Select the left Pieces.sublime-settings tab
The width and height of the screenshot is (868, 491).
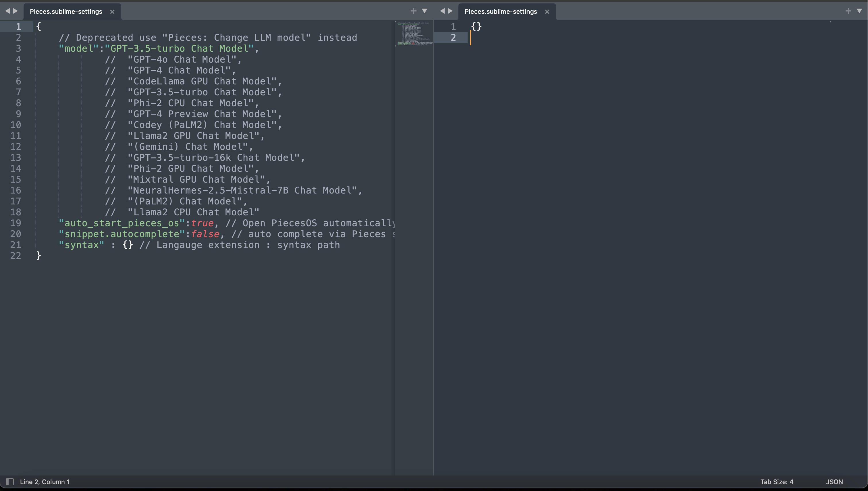pyautogui.click(x=66, y=11)
